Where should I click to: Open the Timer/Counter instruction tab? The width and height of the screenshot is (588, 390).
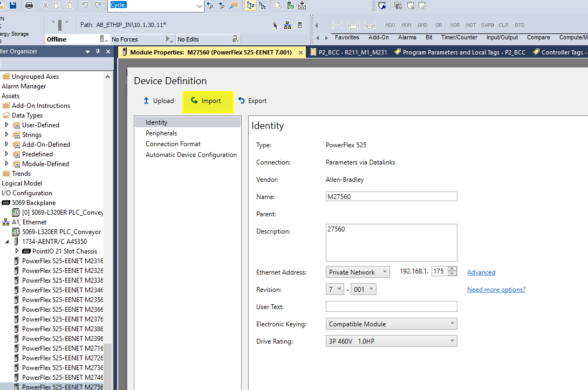(459, 38)
